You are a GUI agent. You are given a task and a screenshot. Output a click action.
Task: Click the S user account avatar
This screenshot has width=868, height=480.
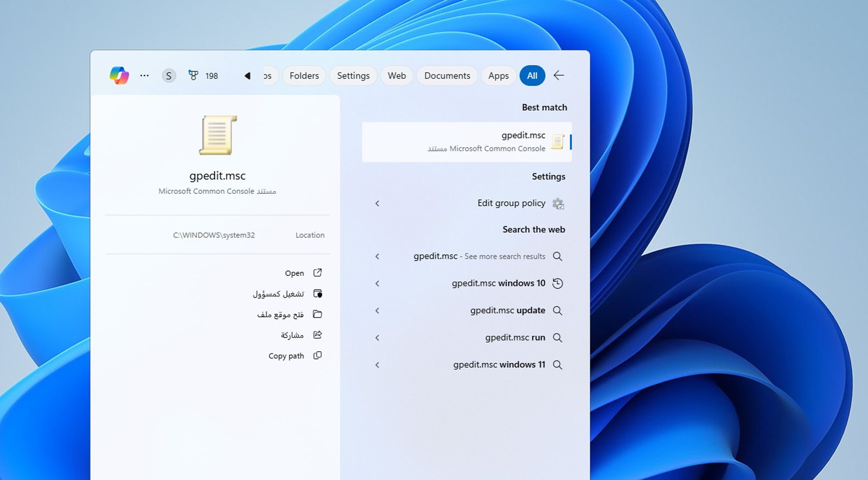coord(169,76)
